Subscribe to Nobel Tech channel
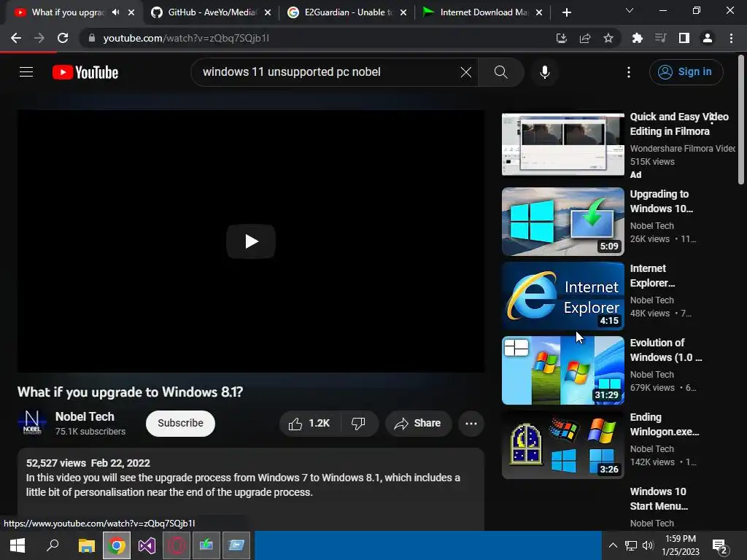This screenshot has width=747, height=560. tap(181, 424)
